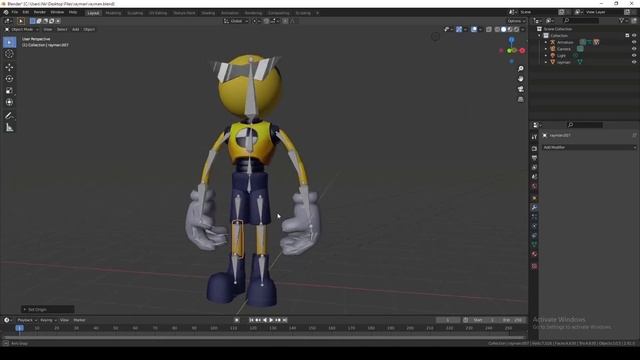Choose the Move tool
Viewport: 640px width, 360px height.
coord(9,67)
